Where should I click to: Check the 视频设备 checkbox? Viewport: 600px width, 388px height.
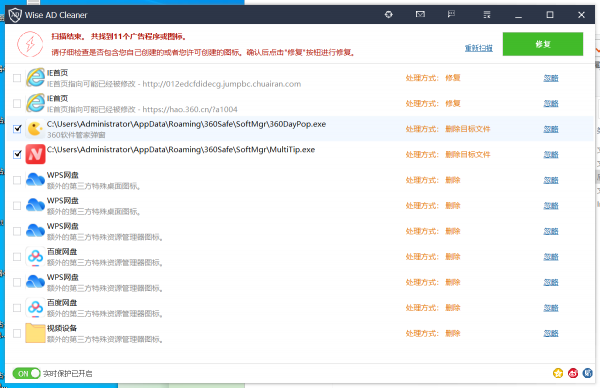(x=17, y=333)
